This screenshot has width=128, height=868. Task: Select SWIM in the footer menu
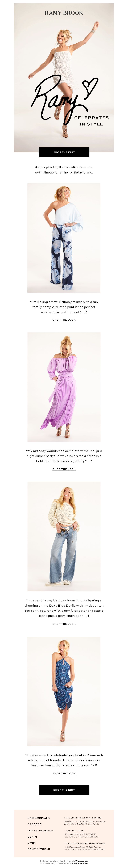coord(31,843)
